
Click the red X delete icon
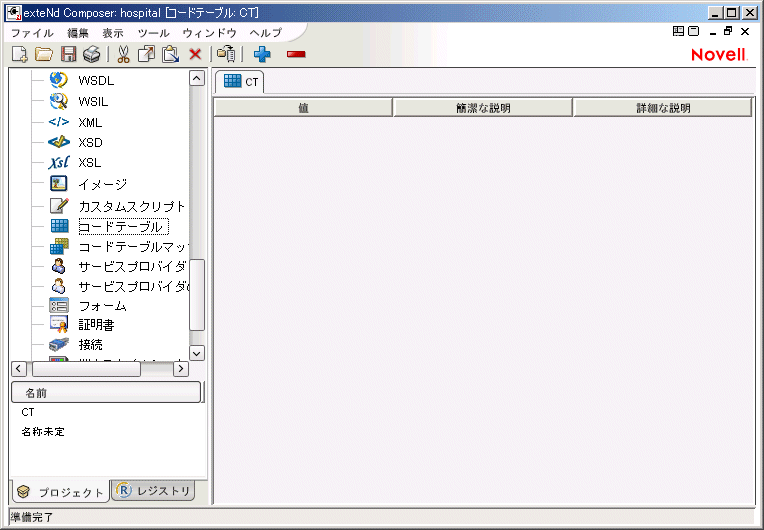pyautogui.click(x=195, y=54)
